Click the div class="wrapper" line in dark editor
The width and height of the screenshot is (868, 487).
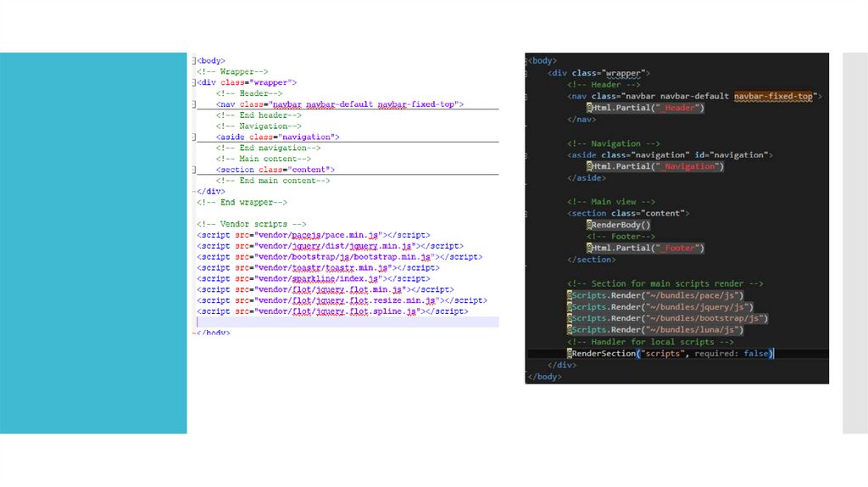(x=599, y=73)
